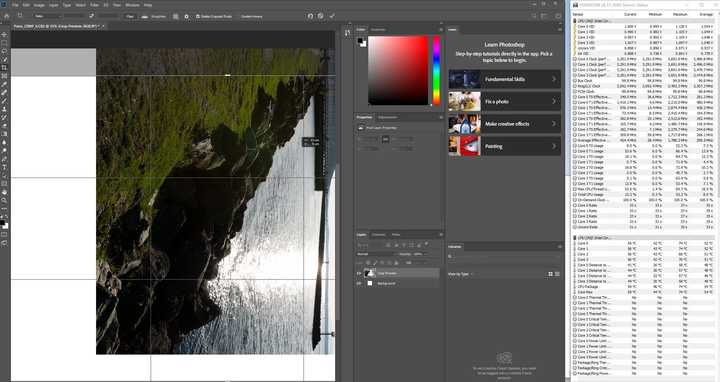Hide the Crop Preview layer
This screenshot has width=720, height=382.
pyautogui.click(x=359, y=274)
